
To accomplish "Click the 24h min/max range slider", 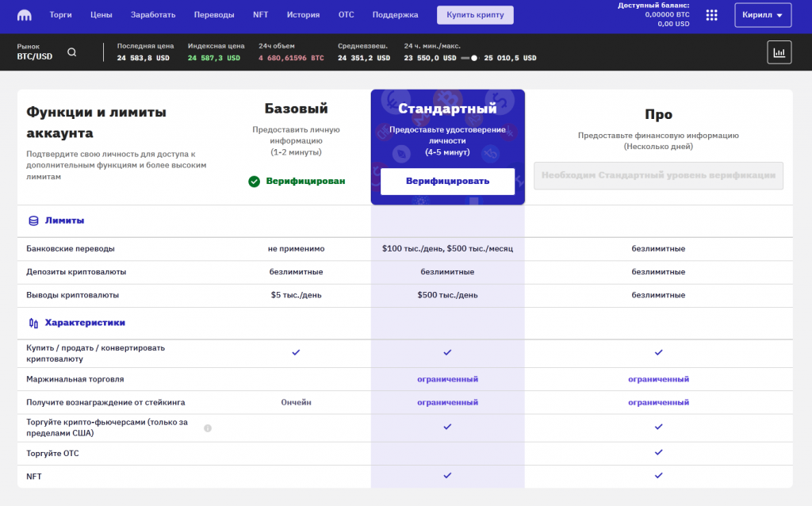I will coord(474,58).
